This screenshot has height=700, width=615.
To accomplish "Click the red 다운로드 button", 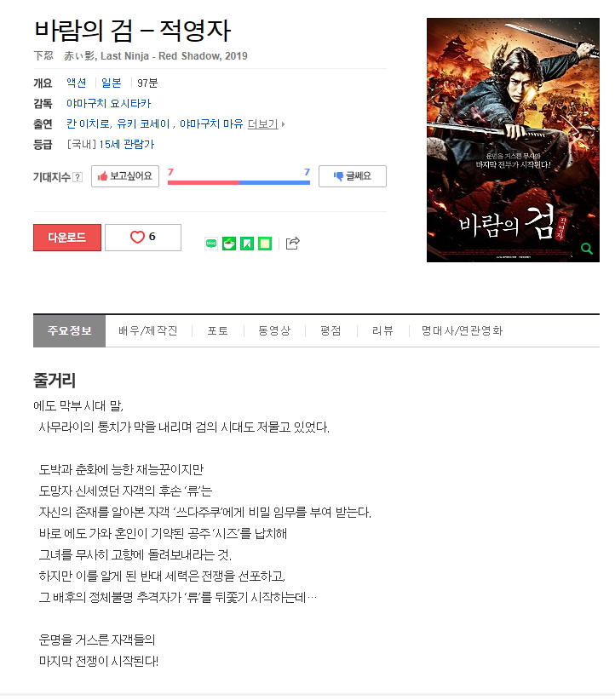I will (67, 238).
